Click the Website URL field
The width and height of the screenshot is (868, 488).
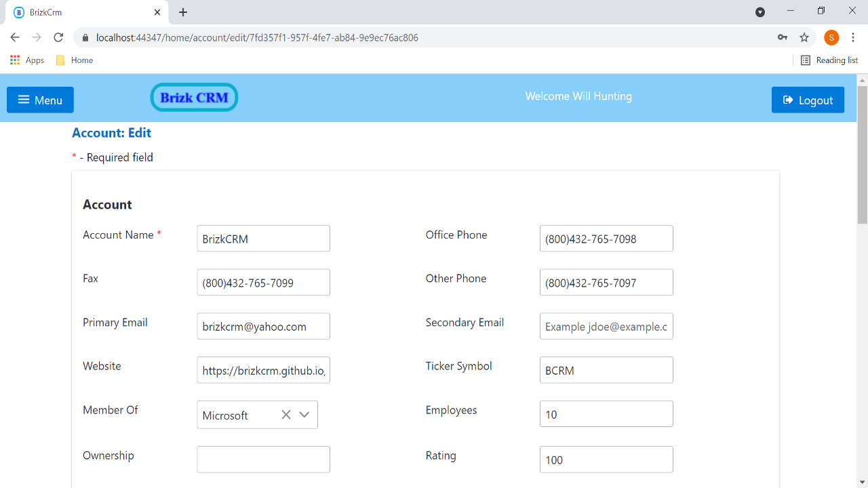tap(263, 370)
